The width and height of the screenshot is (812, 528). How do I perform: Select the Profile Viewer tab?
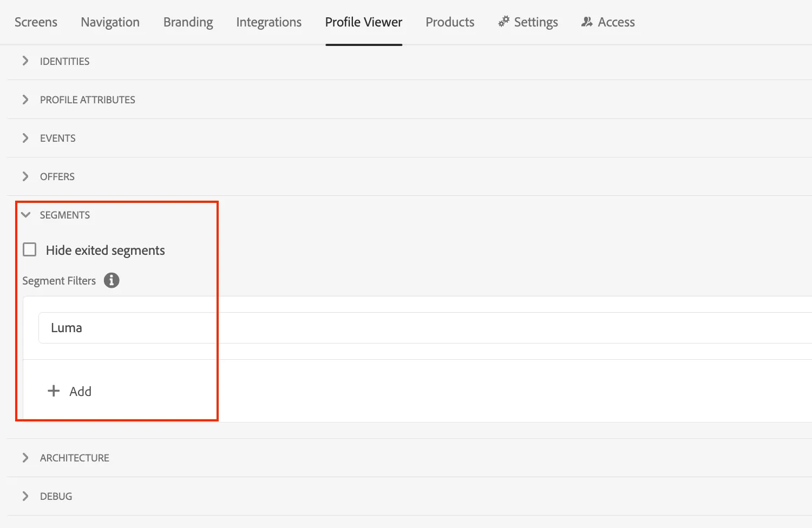click(x=364, y=22)
